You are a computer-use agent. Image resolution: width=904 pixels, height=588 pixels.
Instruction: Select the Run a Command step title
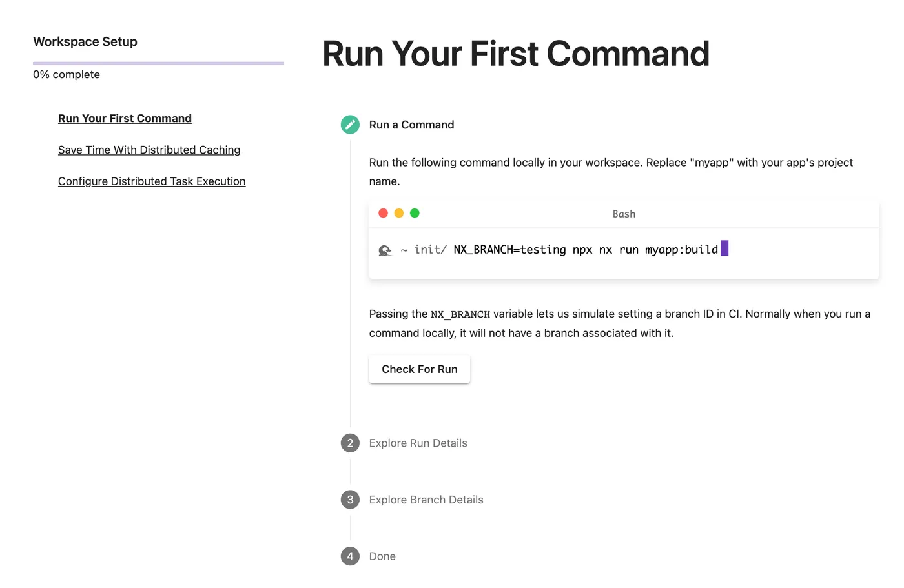tap(411, 125)
